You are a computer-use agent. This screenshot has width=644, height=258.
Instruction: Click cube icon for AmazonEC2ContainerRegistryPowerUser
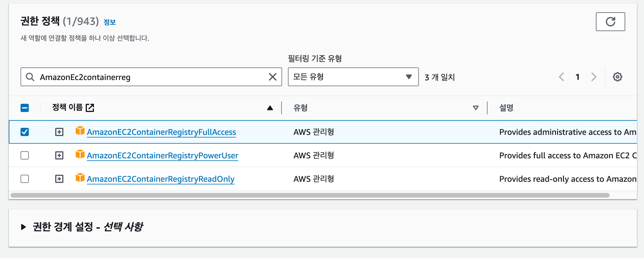80,154
